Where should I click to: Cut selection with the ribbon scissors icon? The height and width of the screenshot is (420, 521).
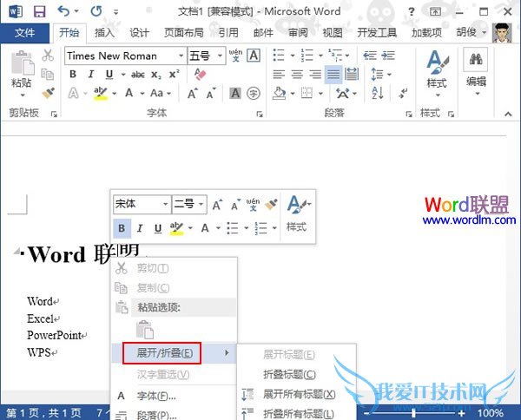click(x=48, y=56)
